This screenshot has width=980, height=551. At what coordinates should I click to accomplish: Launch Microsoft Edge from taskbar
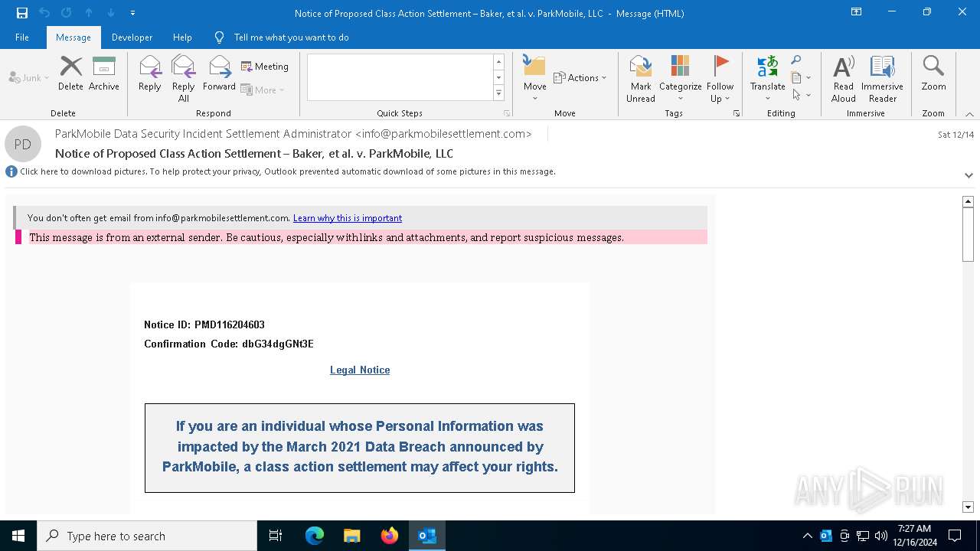coord(315,536)
